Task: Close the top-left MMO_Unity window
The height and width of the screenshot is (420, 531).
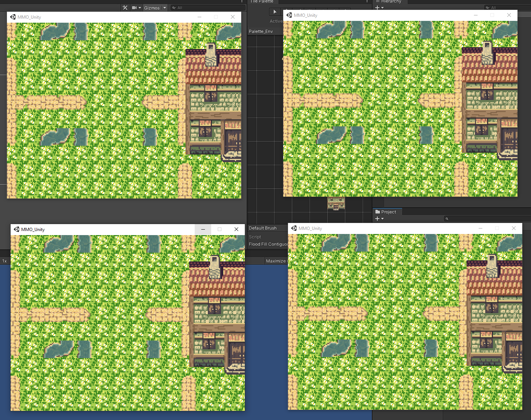Action: [233, 17]
